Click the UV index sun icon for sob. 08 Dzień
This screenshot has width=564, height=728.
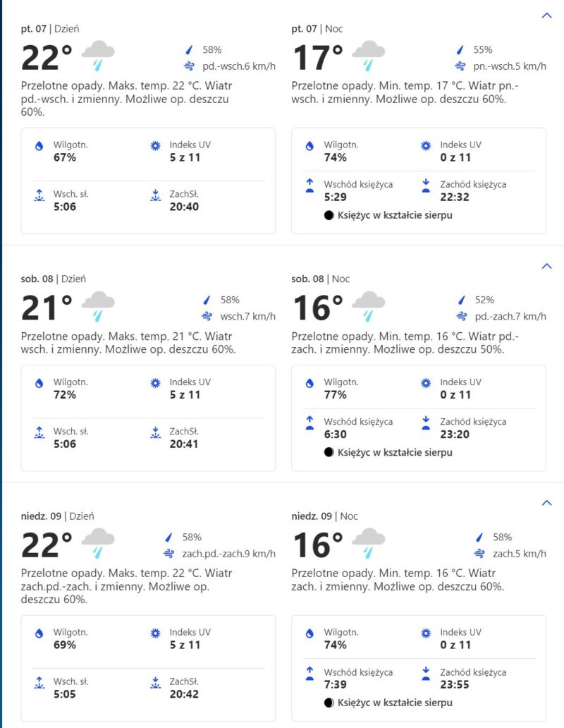coord(155,383)
